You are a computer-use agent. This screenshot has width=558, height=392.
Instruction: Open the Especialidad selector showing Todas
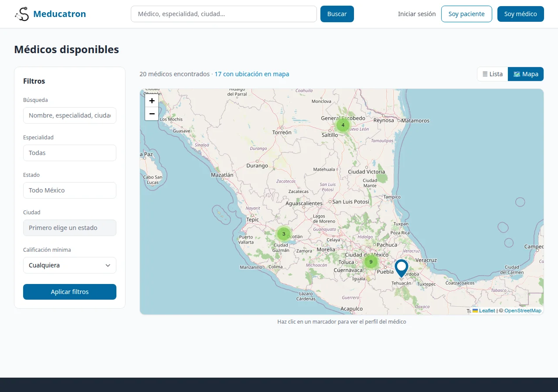pyautogui.click(x=70, y=153)
